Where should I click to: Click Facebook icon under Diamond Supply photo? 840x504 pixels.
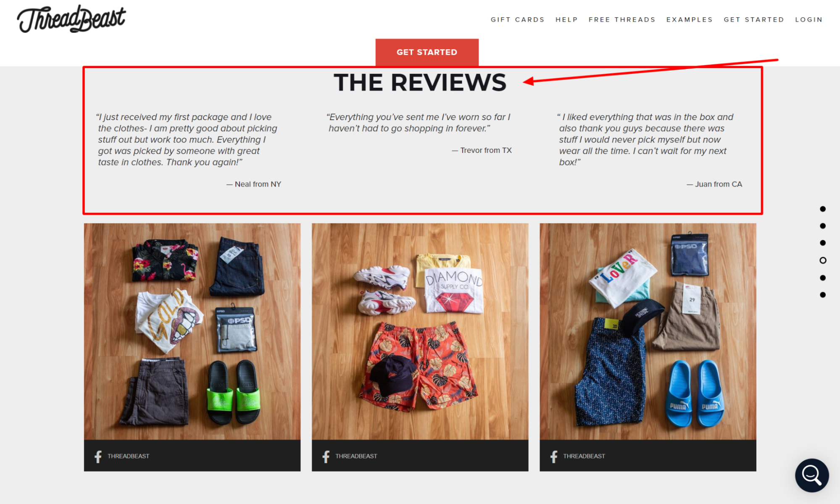click(326, 457)
